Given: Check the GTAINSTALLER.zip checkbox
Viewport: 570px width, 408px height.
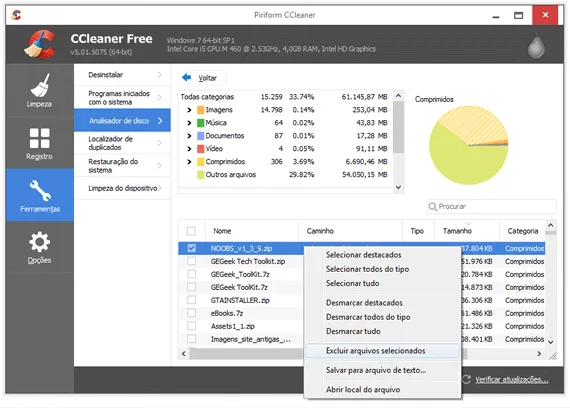Looking at the screenshot, I should point(192,300).
